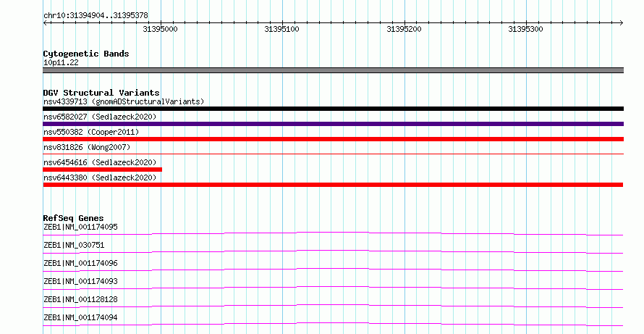The height and width of the screenshot is (334, 644).
Task: Click the nsv4339713 (gnomADStructuralVariants) label
Action: tap(124, 101)
